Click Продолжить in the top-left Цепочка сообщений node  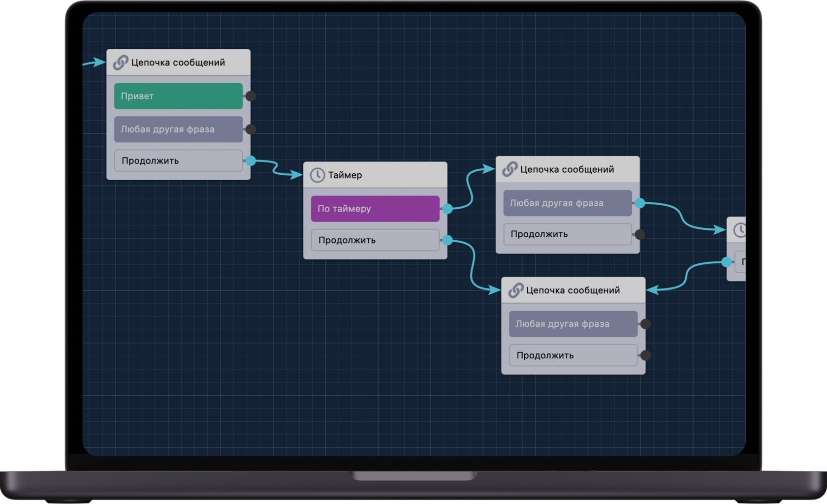click(x=178, y=160)
